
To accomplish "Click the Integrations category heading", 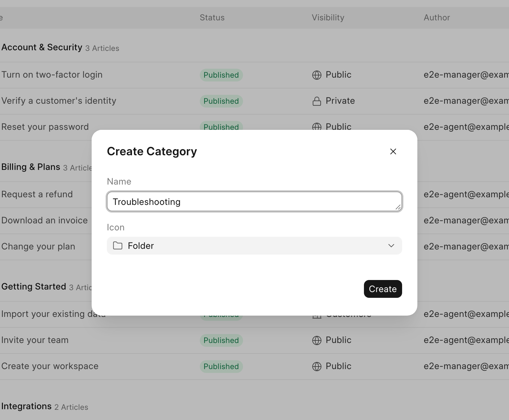I will click(x=26, y=406).
